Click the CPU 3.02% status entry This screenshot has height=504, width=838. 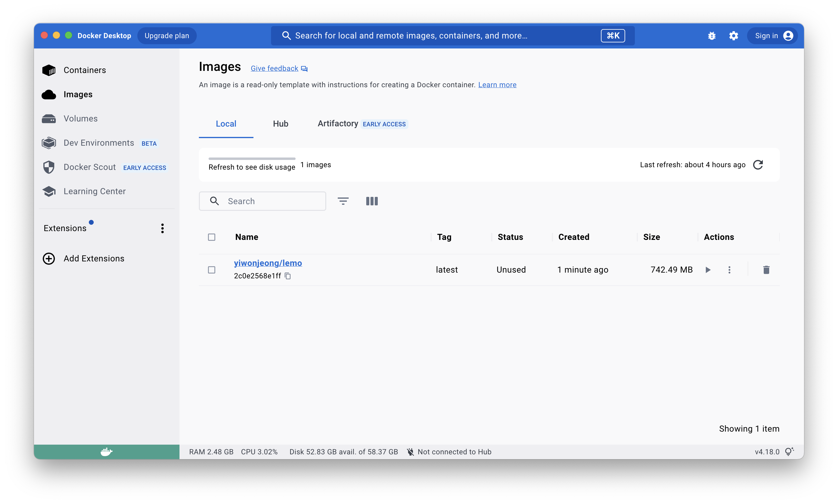pyautogui.click(x=259, y=452)
